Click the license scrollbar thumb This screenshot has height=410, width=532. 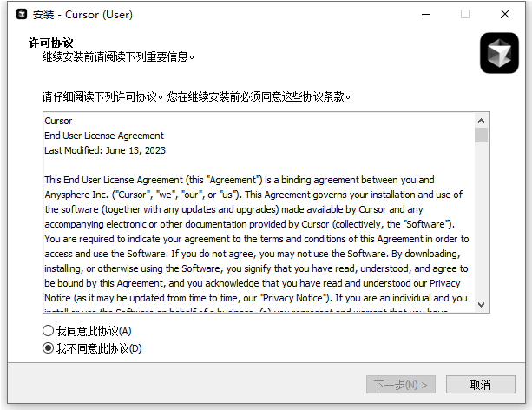[x=481, y=136]
